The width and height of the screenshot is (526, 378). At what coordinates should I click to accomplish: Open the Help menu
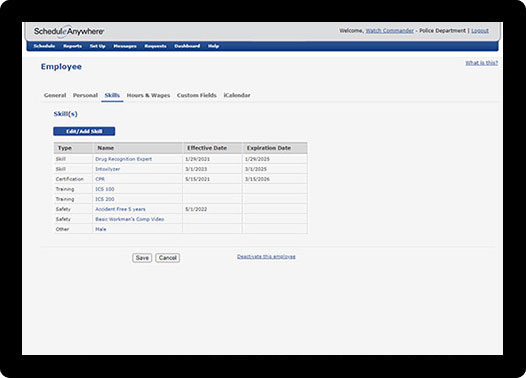(213, 46)
